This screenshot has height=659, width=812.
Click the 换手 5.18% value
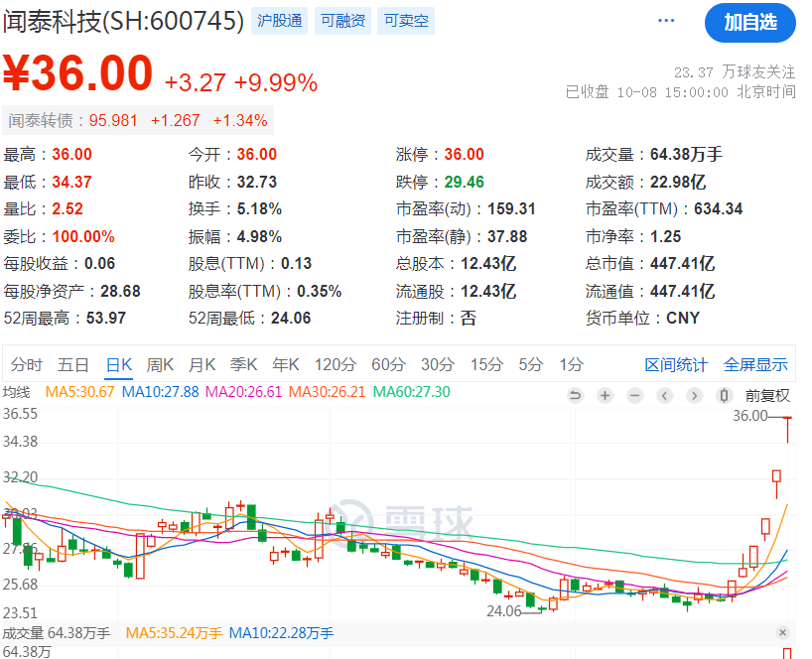click(259, 209)
